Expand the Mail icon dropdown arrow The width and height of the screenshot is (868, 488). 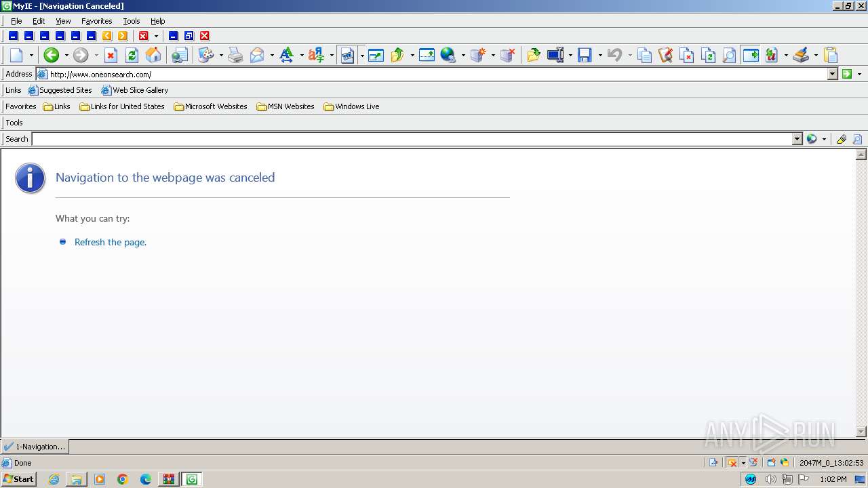[272, 56]
